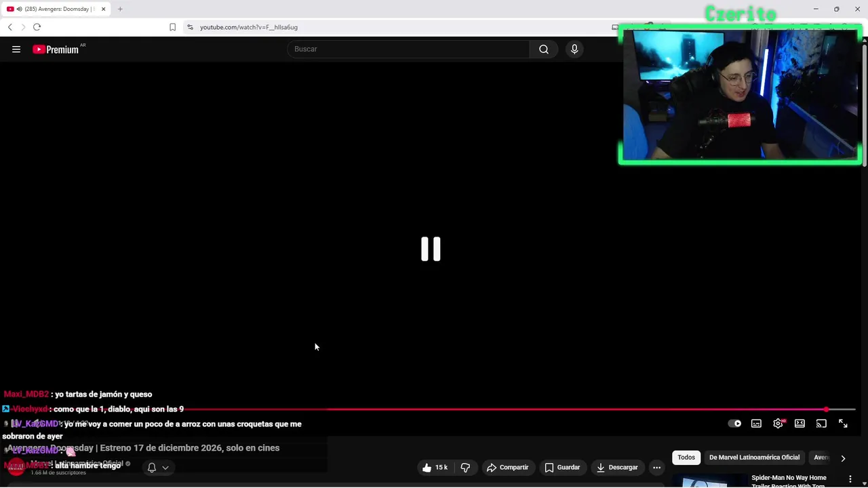The image size is (868, 488).
Task: Close the Avengers: Doomsday tab
Action: click(103, 9)
